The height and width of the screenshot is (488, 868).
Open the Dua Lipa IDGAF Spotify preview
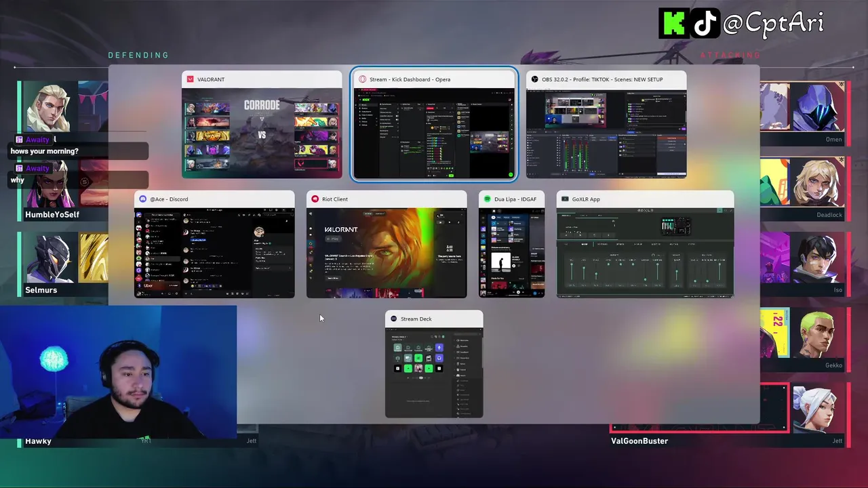pyautogui.click(x=511, y=245)
